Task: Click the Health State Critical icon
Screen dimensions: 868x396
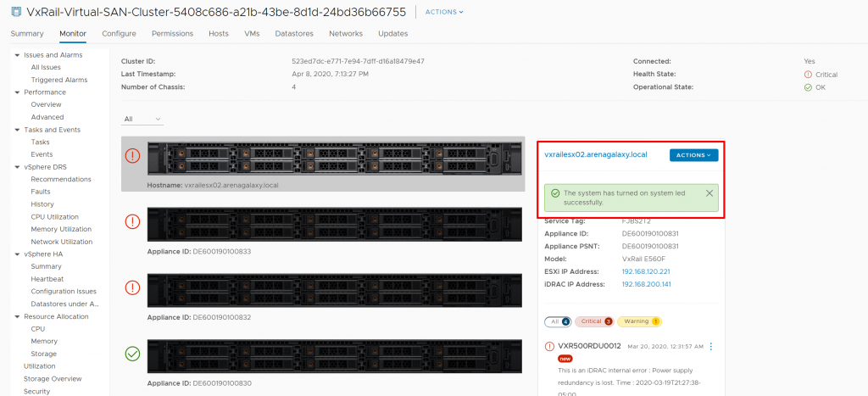Action: (808, 75)
